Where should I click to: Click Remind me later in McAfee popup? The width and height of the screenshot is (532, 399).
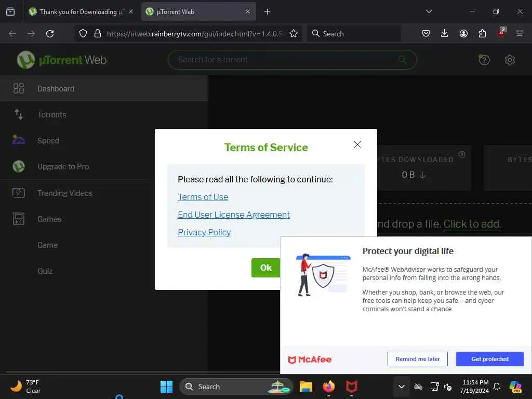pos(417,359)
